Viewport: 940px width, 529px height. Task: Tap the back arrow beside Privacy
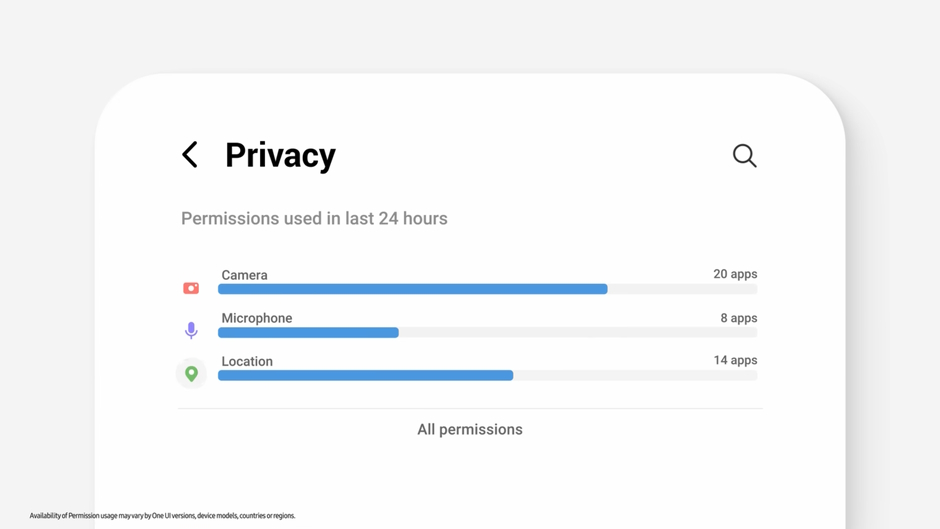(190, 155)
